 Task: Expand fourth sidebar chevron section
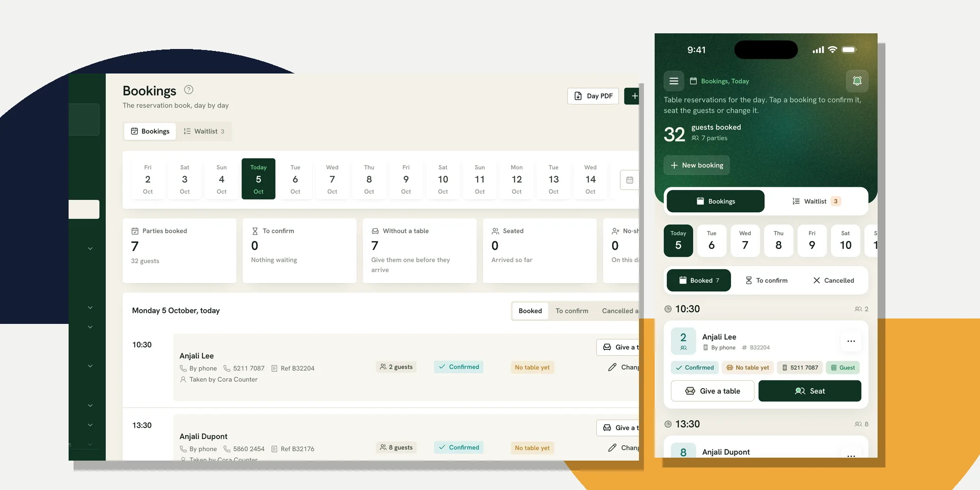point(90,366)
